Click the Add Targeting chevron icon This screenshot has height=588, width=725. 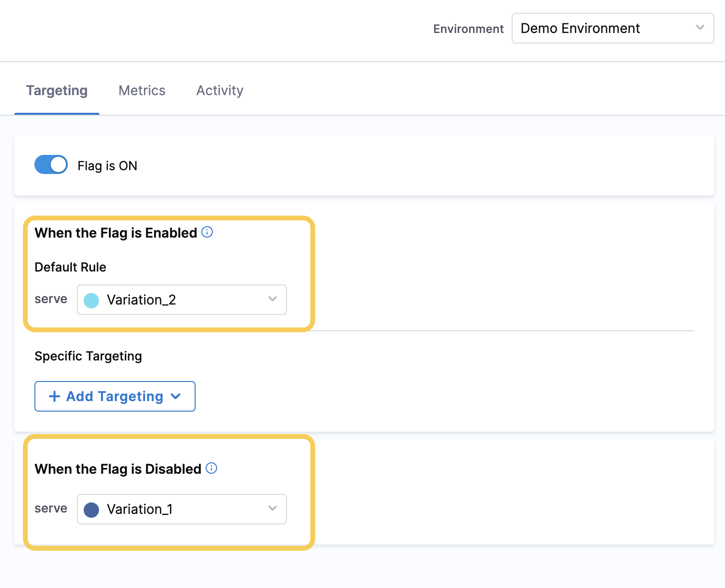(176, 396)
